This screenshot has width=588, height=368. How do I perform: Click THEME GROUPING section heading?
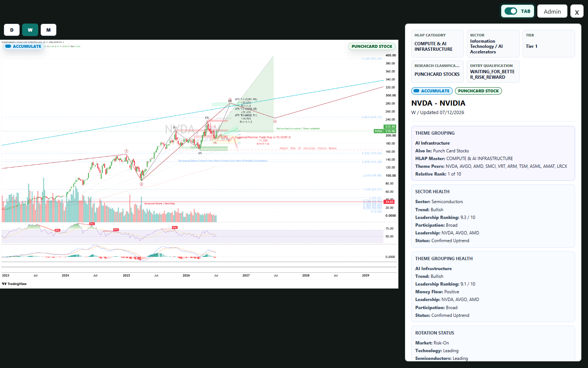pos(435,133)
